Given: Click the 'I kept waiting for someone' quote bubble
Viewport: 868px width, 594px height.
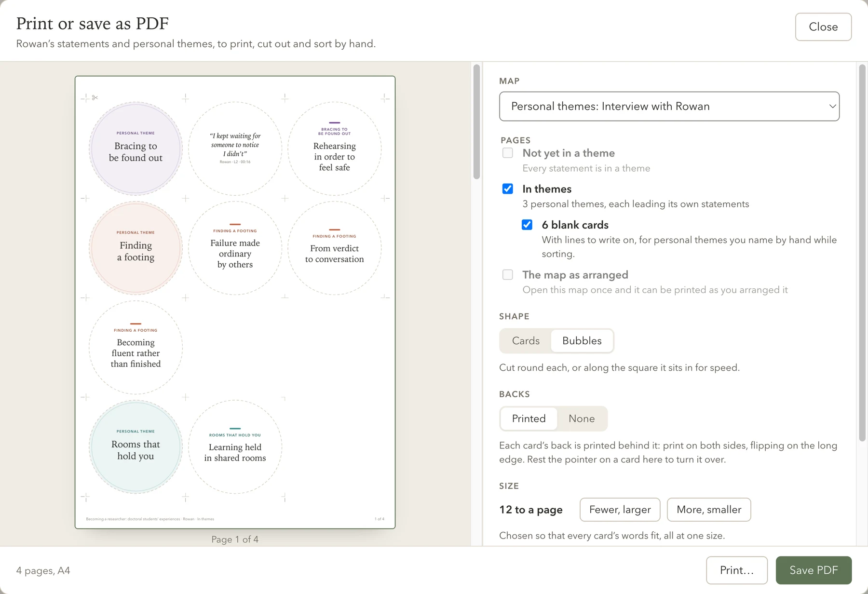Looking at the screenshot, I should coord(235,148).
